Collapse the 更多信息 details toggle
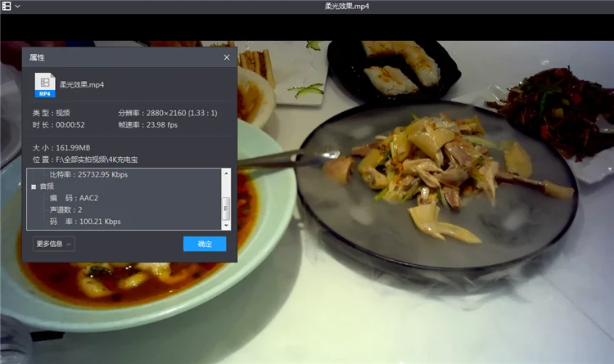614x364 pixels. [x=54, y=244]
